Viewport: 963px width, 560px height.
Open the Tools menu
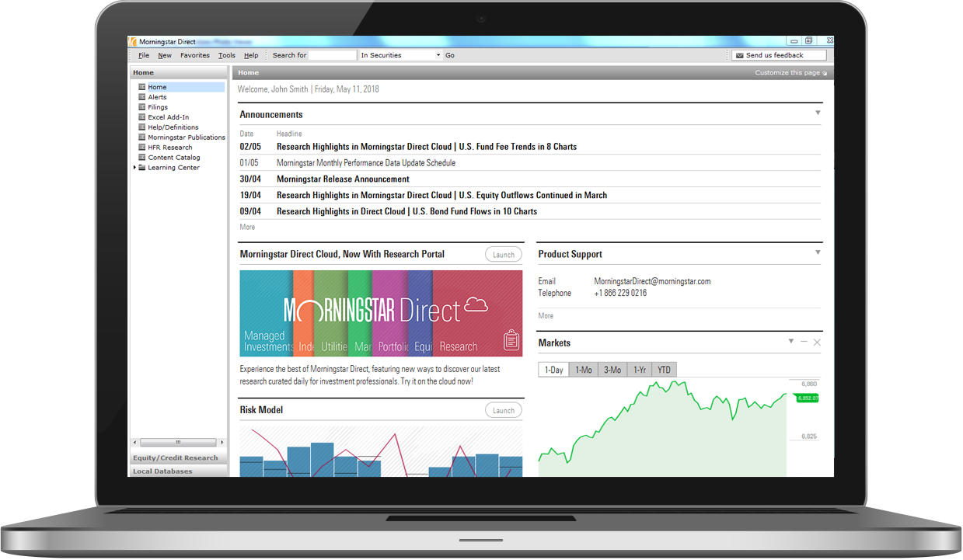click(227, 55)
